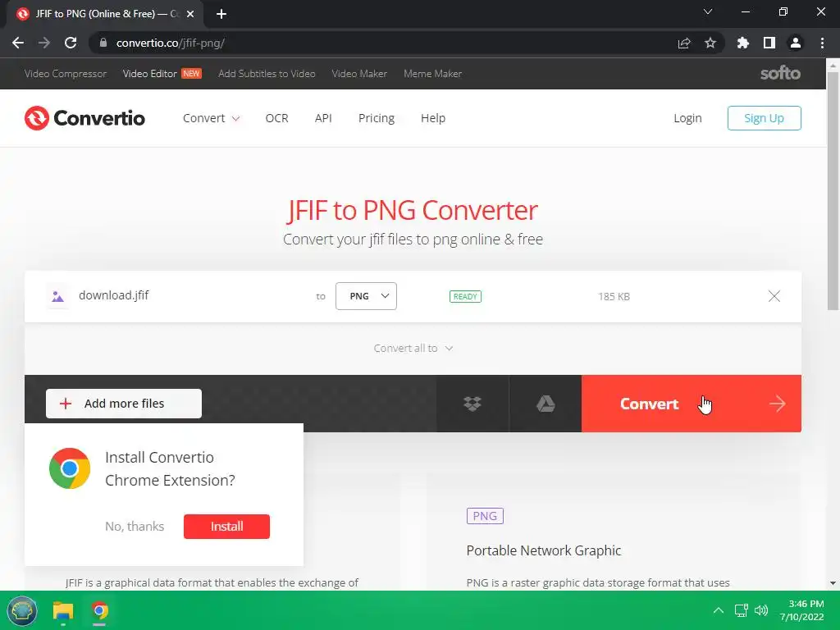This screenshot has height=630, width=840.
Task: Click the softo brand link
Action: pos(781,73)
